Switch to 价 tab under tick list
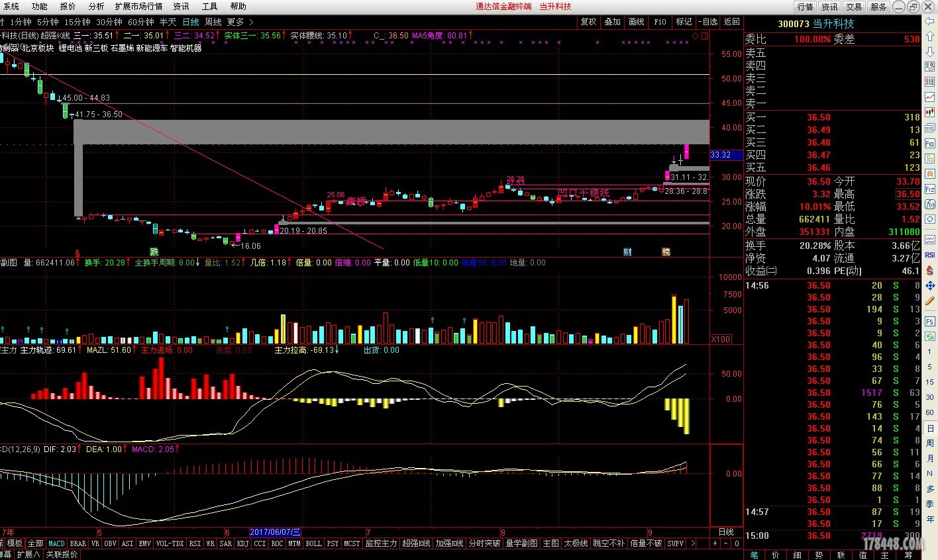Image resolution: width=938 pixels, height=560 pixels. (x=776, y=555)
